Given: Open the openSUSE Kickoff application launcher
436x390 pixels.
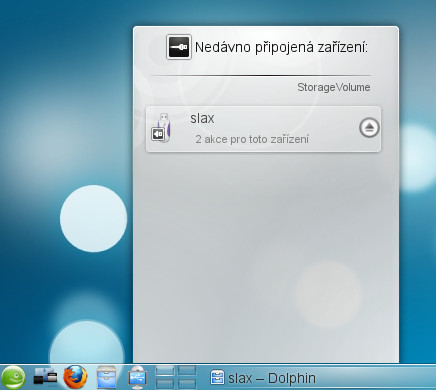Looking at the screenshot, I should [13, 377].
